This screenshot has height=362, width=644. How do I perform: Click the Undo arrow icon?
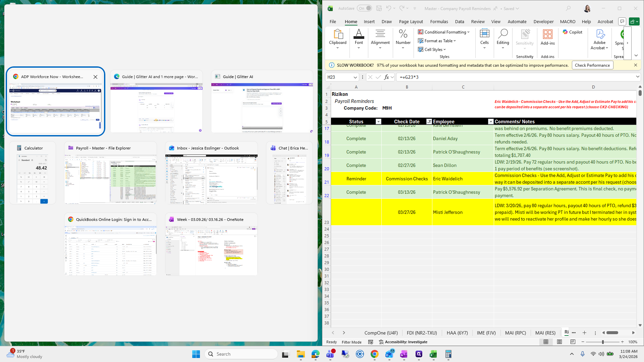tap(388, 8)
